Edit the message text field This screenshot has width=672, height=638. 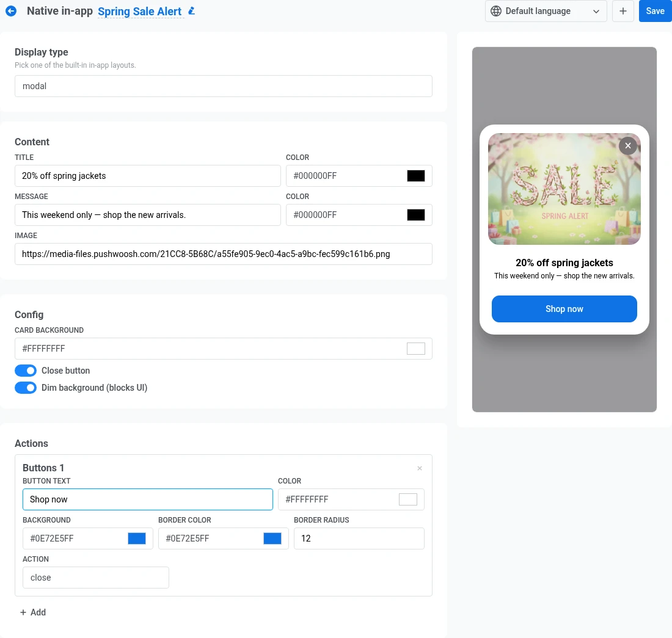pos(147,215)
